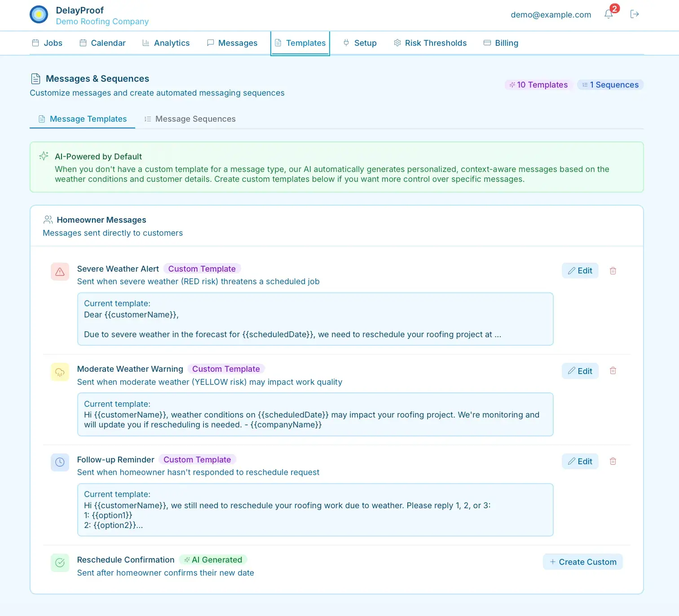Image resolution: width=679 pixels, height=616 pixels.
Task: Select the Message Templates sub-tab
Action: pos(83,119)
